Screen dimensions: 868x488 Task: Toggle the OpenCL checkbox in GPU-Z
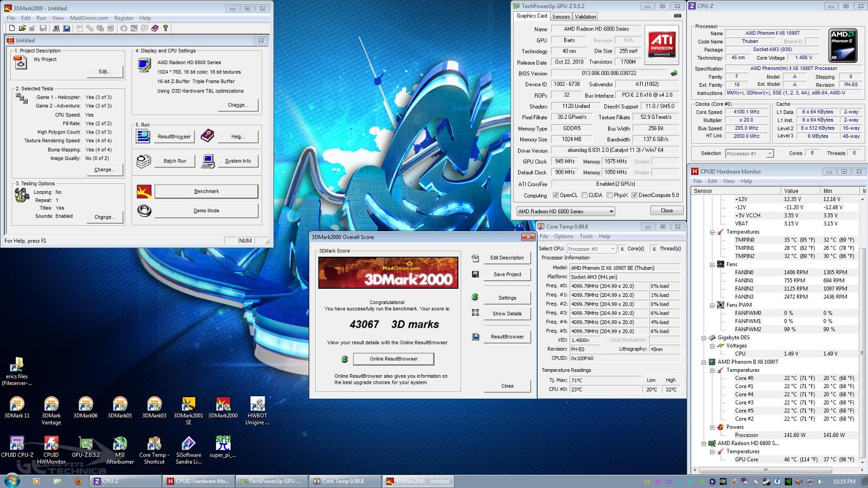(x=556, y=195)
